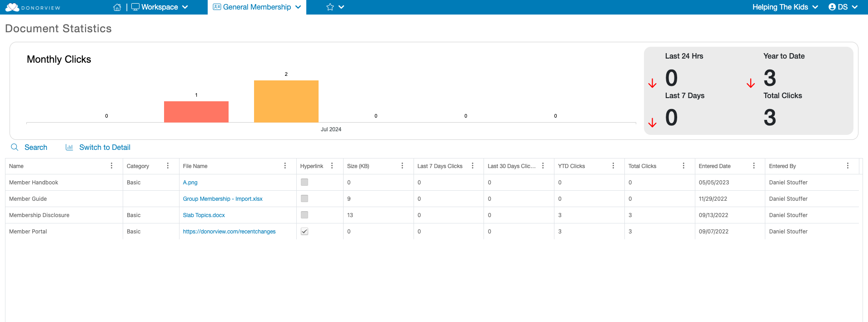Expand the Helping The Kids organization dropdown
The width and height of the screenshot is (868, 322).
tap(785, 7)
